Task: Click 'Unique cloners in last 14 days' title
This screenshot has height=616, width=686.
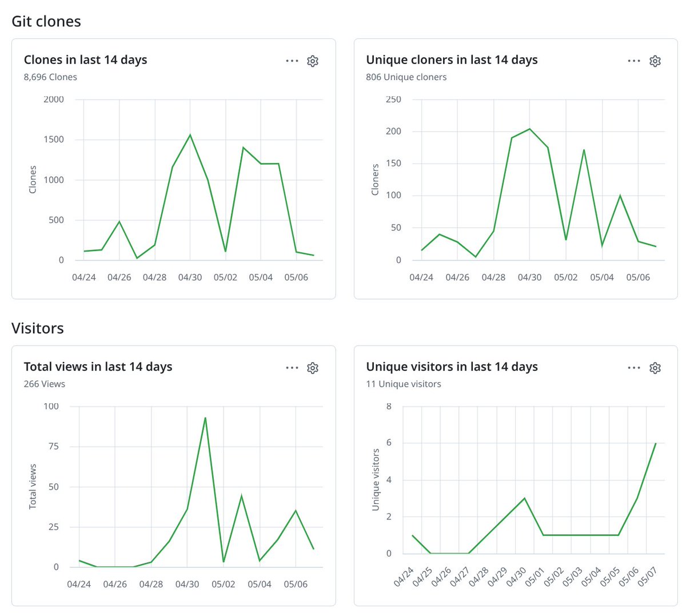Action: pos(452,60)
